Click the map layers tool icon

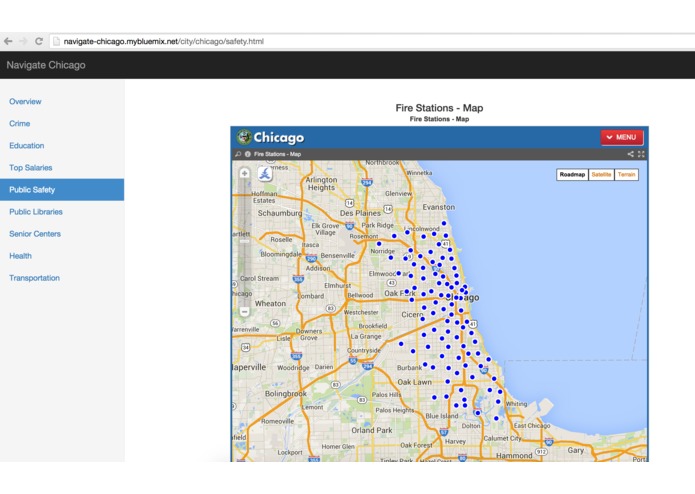pyautogui.click(x=265, y=174)
